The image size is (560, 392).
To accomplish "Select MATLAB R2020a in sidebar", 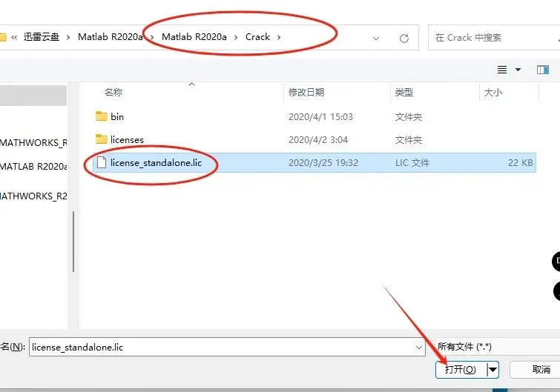I will (x=33, y=167).
